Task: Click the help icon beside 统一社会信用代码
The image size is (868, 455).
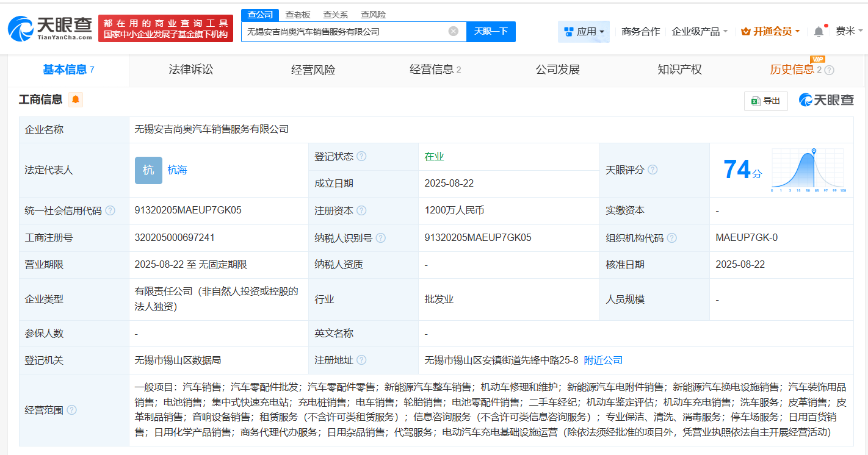Action: pos(109,210)
